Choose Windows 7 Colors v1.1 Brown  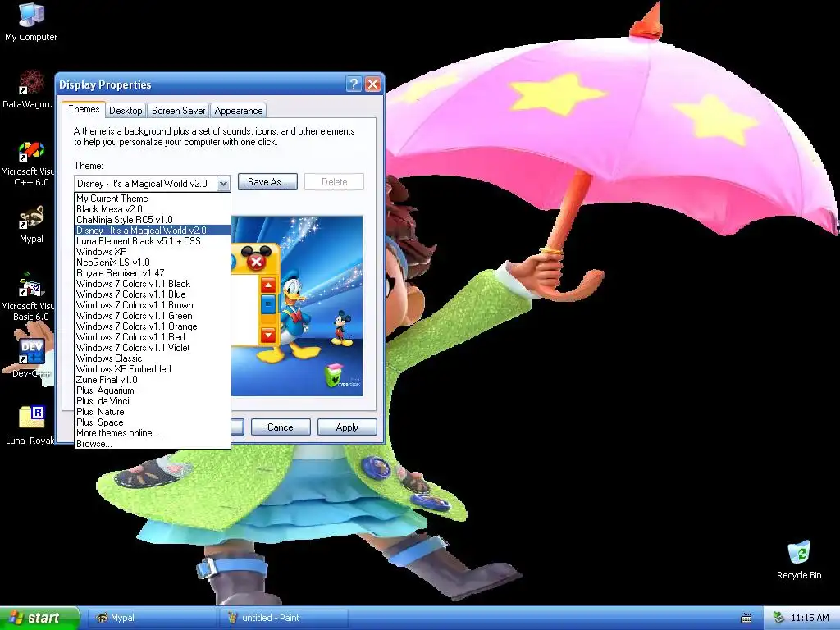click(152, 305)
